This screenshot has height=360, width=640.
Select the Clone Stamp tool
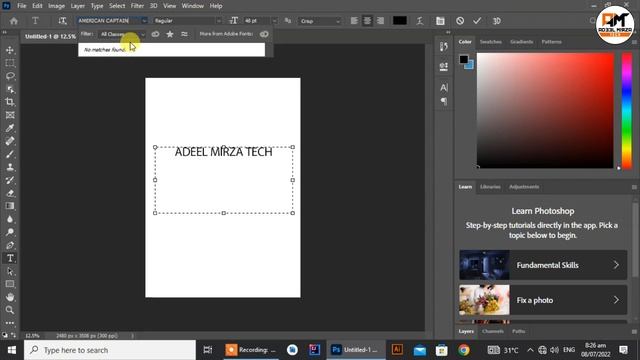pyautogui.click(x=10, y=167)
